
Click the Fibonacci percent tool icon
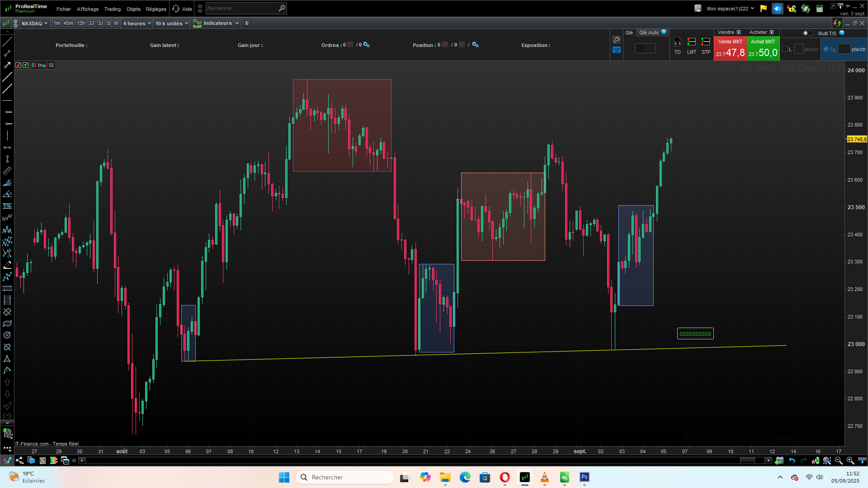click(7, 206)
